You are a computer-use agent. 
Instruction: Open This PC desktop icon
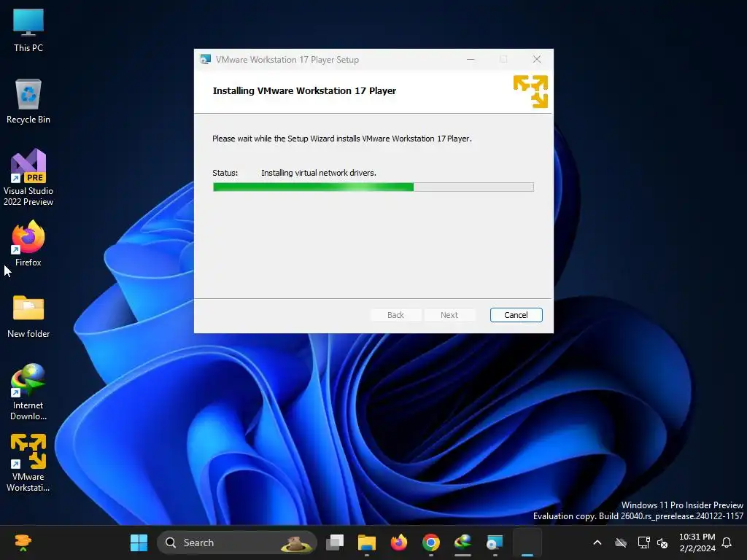click(28, 31)
